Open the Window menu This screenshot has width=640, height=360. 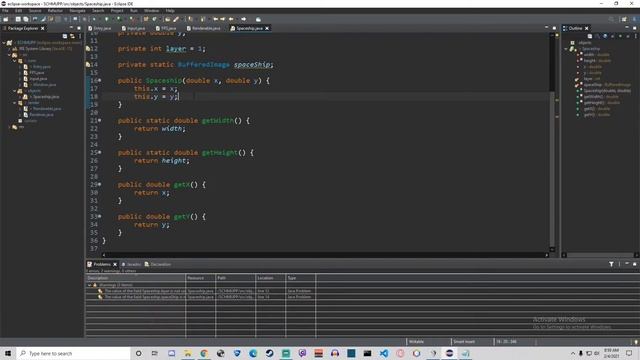tap(151, 11)
